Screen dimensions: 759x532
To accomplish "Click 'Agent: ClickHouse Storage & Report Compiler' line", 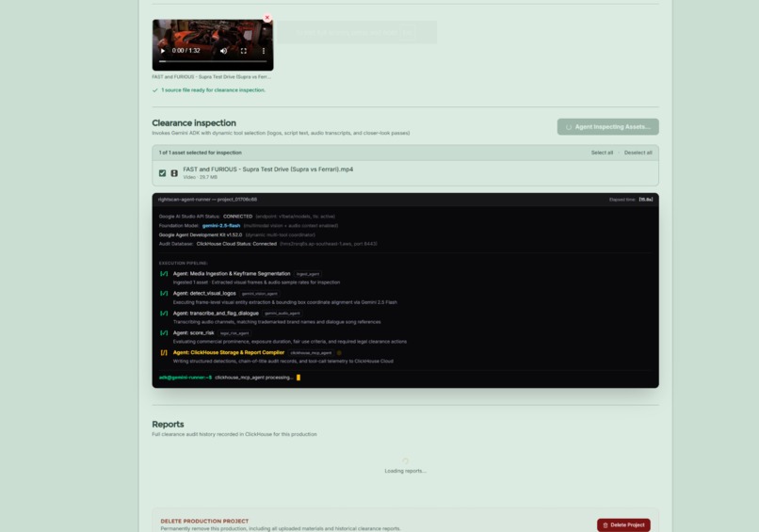I will click(229, 352).
